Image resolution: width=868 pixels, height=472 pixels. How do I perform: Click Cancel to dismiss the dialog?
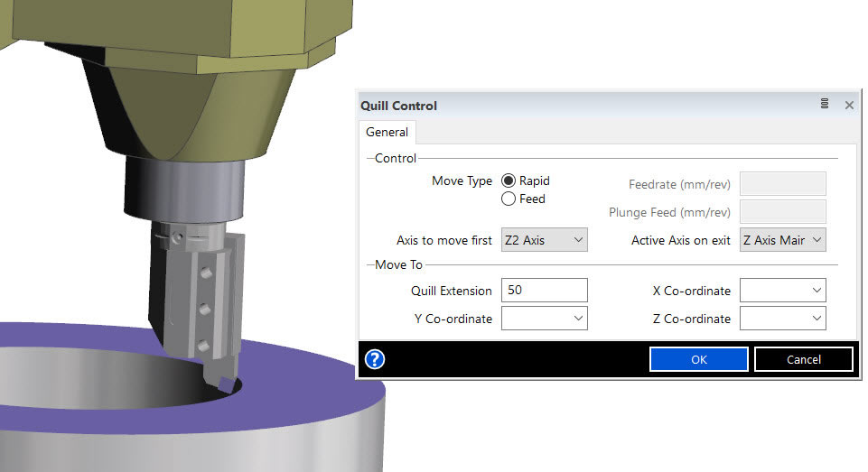click(x=803, y=359)
